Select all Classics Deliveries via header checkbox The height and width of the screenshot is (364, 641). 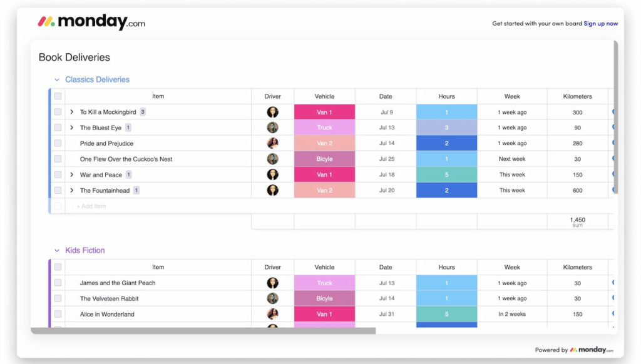click(x=58, y=96)
